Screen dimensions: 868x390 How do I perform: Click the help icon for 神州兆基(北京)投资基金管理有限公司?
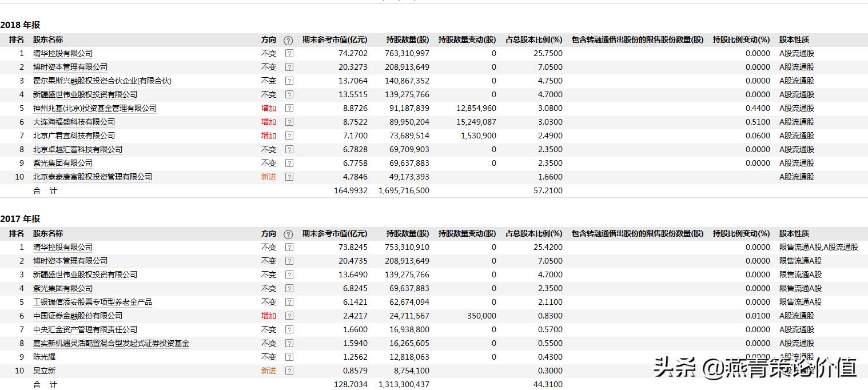click(289, 108)
